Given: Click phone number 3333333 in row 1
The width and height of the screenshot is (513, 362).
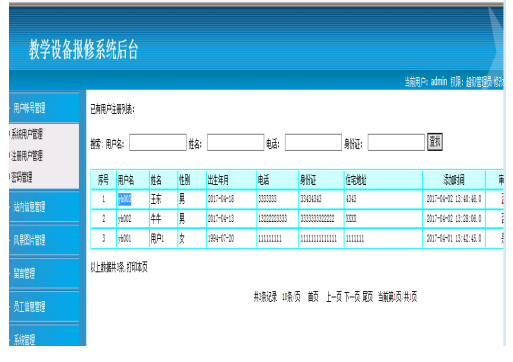Looking at the screenshot, I should 267,199.
